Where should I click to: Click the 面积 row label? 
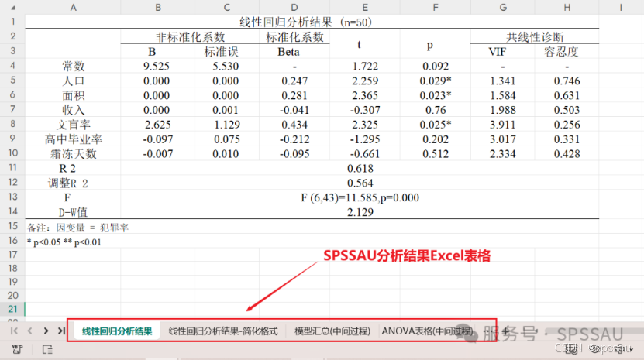73,96
